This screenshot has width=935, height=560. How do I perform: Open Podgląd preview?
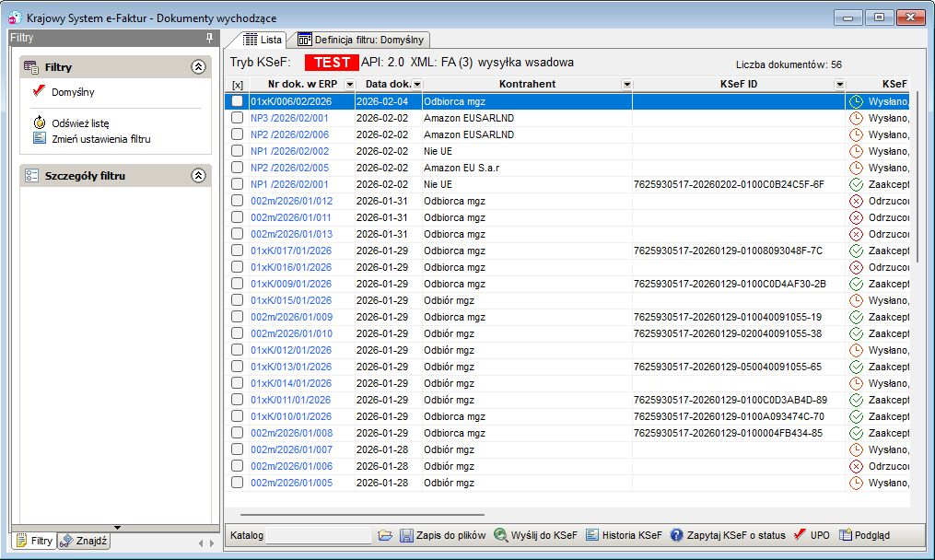point(865,535)
